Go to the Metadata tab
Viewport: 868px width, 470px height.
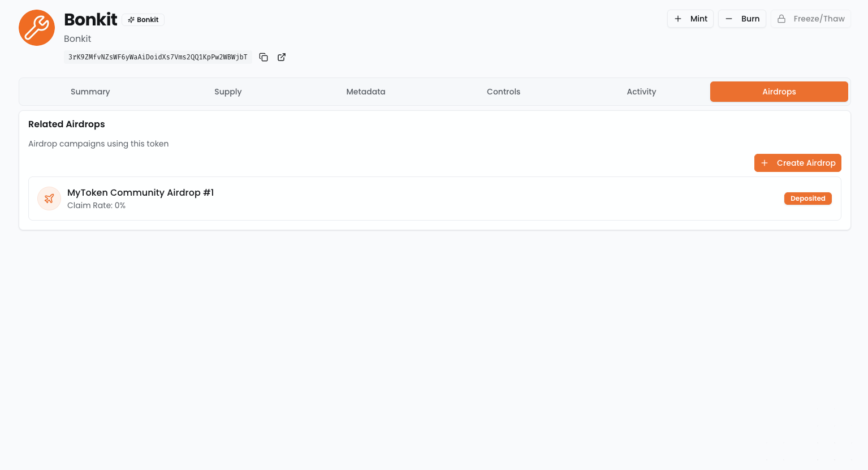pos(366,92)
